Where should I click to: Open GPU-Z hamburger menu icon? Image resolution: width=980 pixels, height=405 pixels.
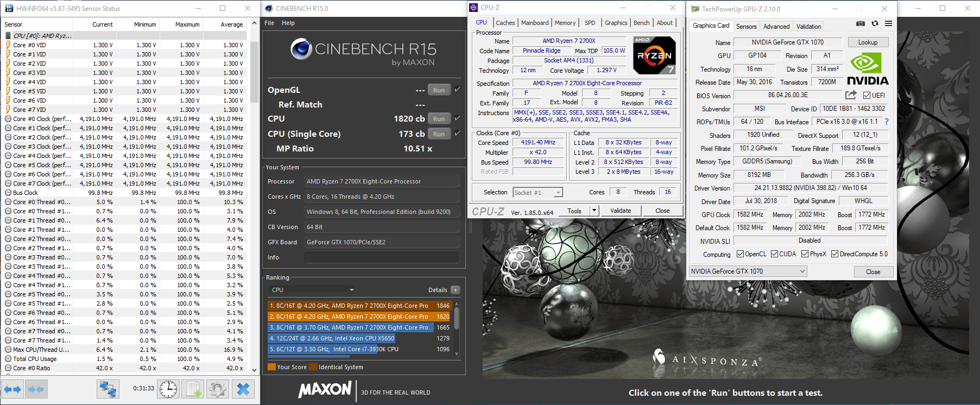pos(888,24)
